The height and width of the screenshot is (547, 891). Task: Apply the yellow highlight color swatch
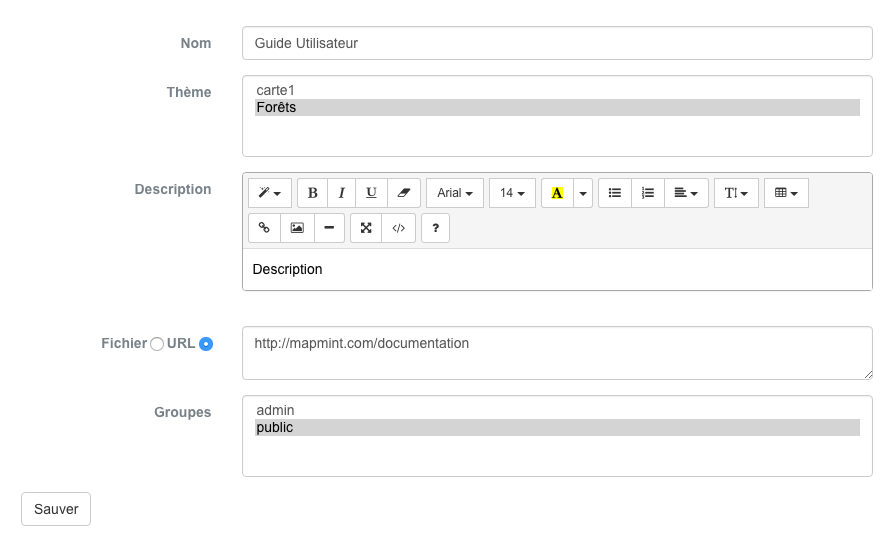tap(557, 193)
